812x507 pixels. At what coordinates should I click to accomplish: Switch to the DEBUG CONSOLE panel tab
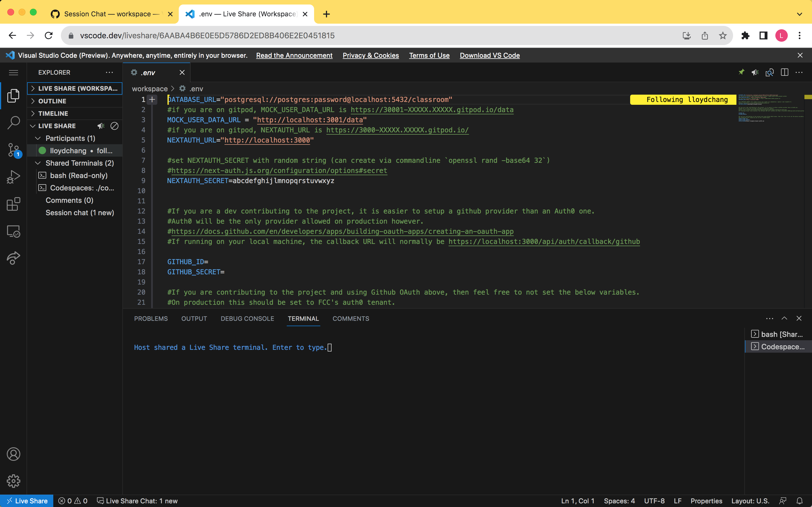coord(247,319)
